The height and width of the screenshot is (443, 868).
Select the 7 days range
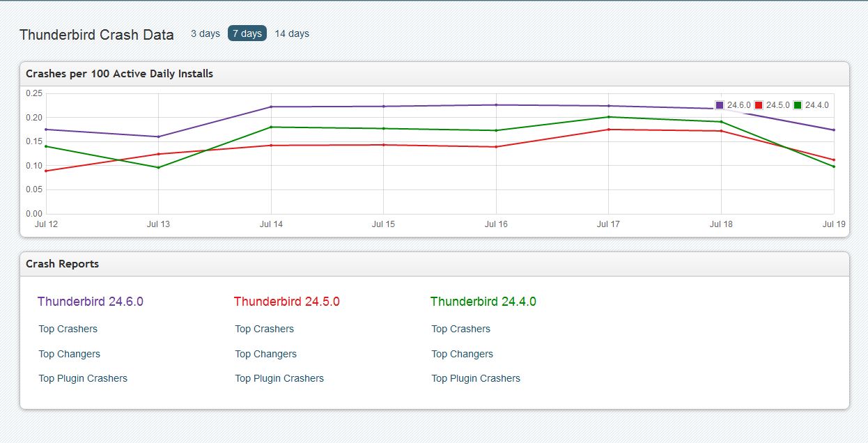(247, 33)
